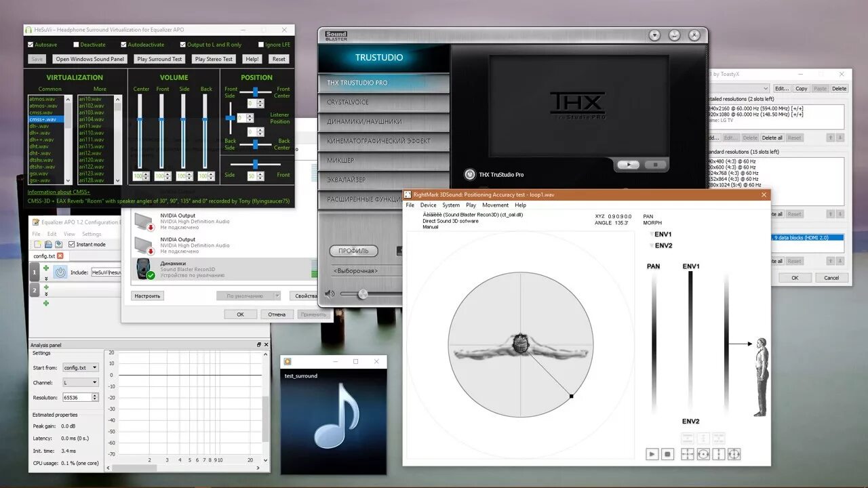Close the Analysis panel
The image size is (868, 488).
(265, 345)
